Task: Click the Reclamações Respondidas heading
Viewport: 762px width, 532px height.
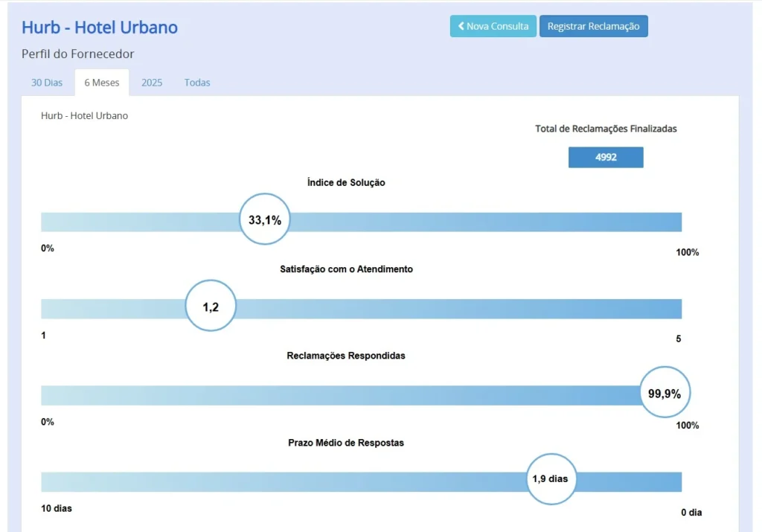Action: point(346,356)
